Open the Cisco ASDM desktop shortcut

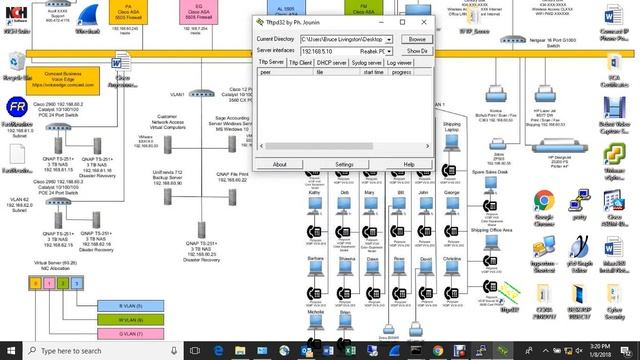click(614, 208)
